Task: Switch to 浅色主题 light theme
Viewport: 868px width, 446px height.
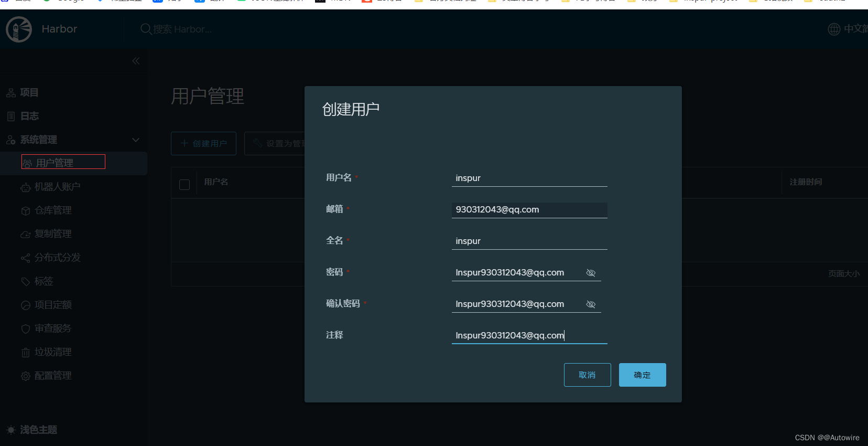Action: (x=38, y=430)
